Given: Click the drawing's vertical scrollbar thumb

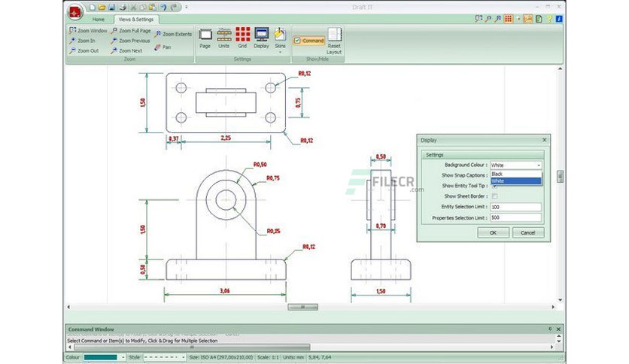Looking at the screenshot, I should [560, 177].
